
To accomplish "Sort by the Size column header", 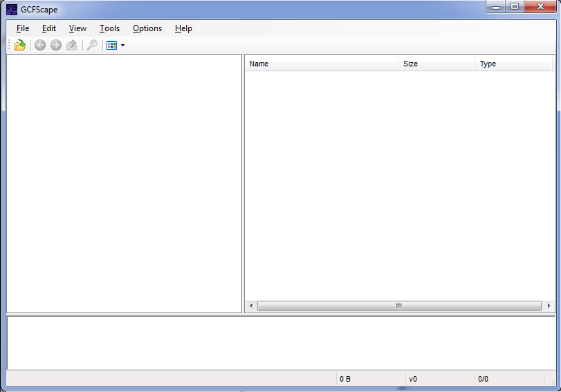I will [437, 64].
